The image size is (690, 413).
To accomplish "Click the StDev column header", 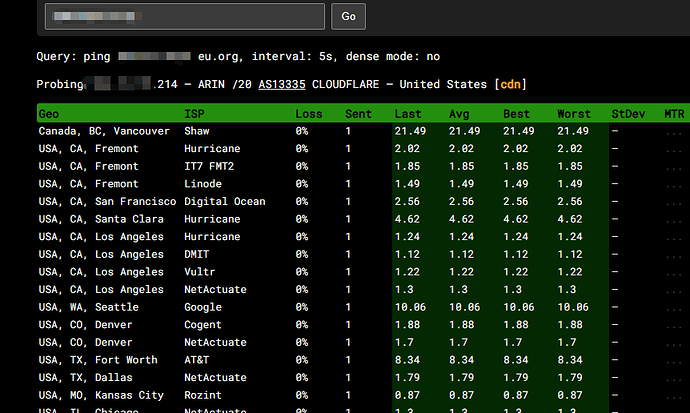I will point(628,114).
